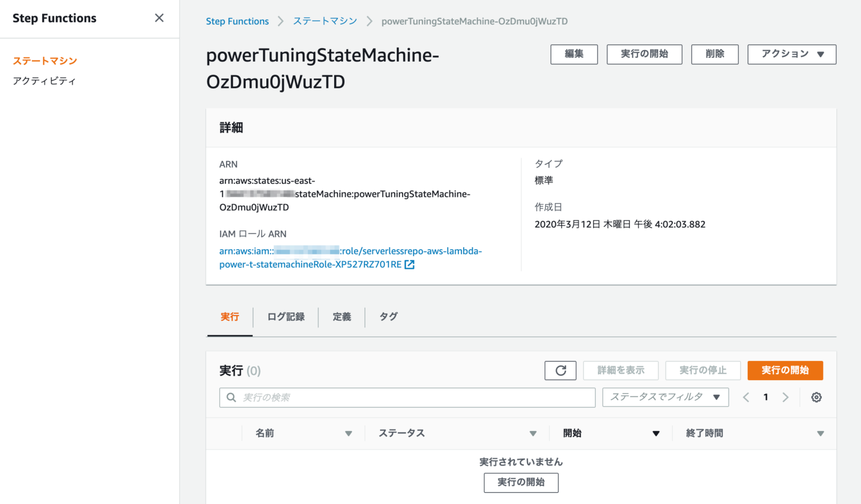Go to the previous executions page
861x504 pixels.
pos(746,397)
